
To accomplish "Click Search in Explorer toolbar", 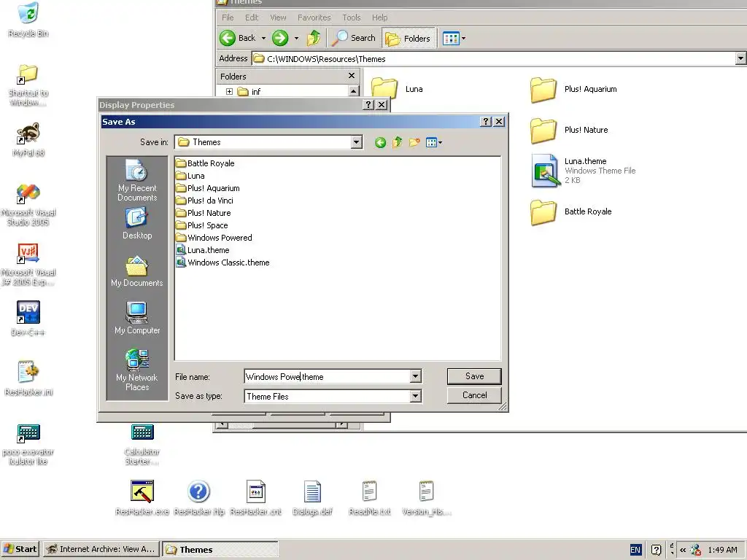I will pos(354,38).
